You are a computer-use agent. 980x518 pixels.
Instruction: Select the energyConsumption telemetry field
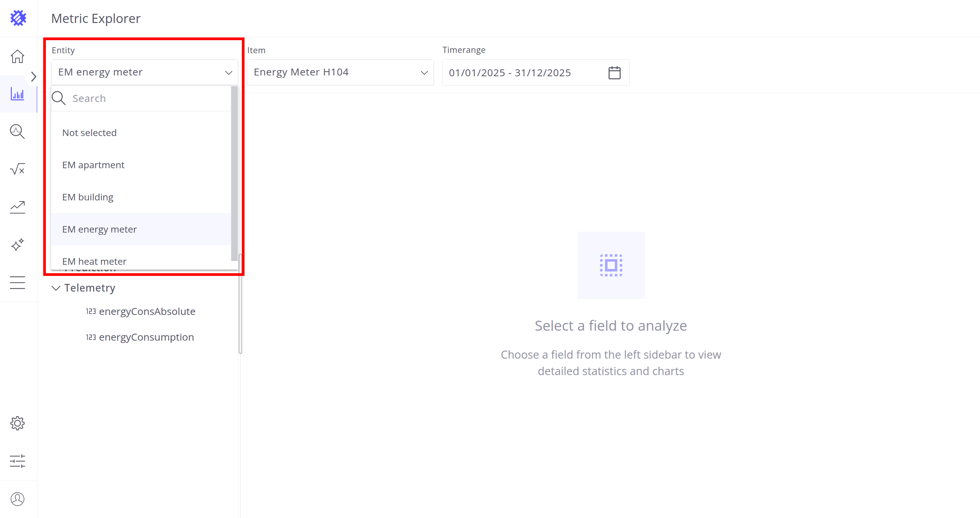pyautogui.click(x=146, y=337)
